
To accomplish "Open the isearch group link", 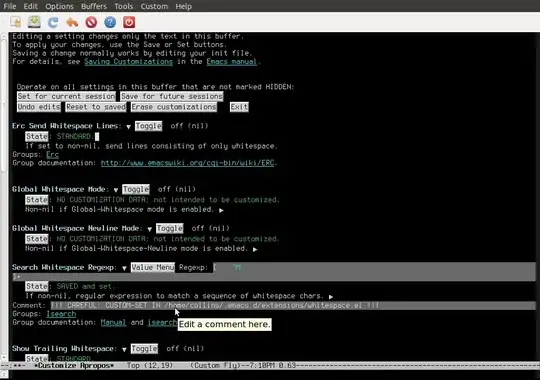I will (x=61, y=314).
